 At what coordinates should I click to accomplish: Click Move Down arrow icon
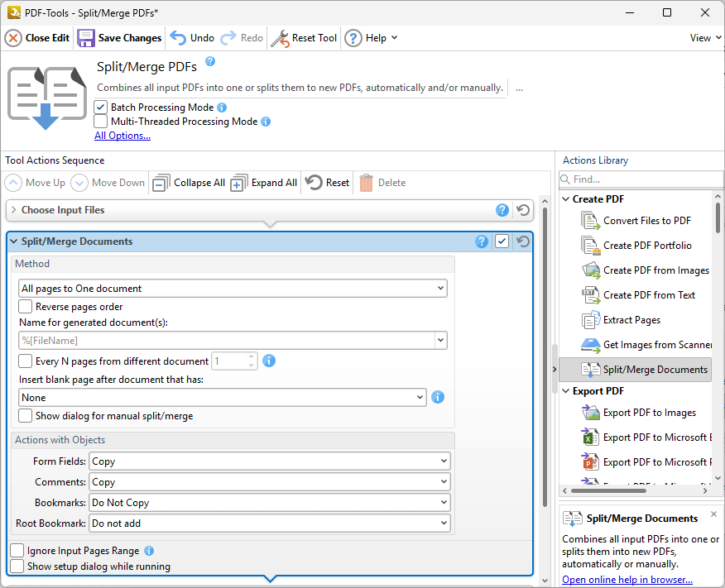tap(79, 183)
